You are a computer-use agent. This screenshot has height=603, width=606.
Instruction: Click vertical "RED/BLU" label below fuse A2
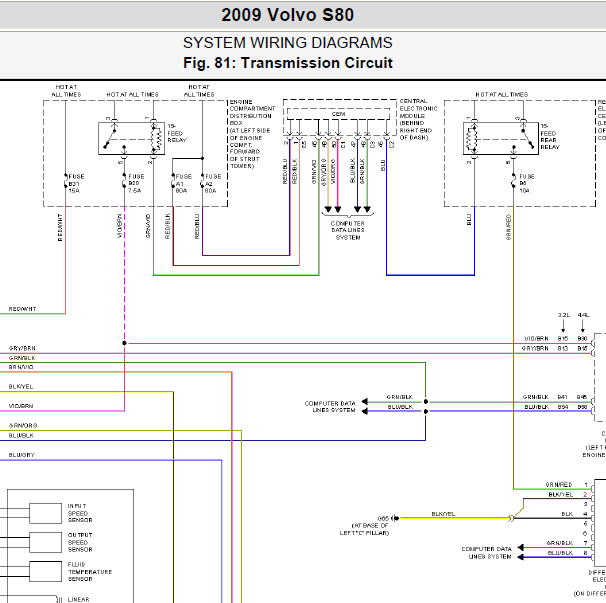coord(197,226)
